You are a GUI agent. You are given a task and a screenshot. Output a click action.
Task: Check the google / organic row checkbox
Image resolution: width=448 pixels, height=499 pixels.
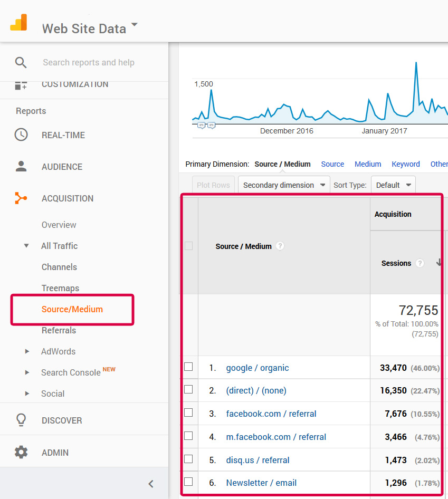pos(188,367)
